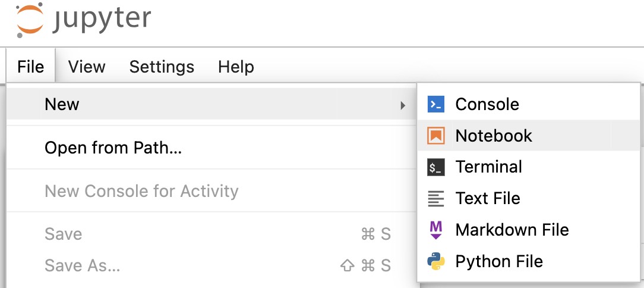This screenshot has height=288, width=644.
Task: Select the Save menu entry
Action: 211,234
